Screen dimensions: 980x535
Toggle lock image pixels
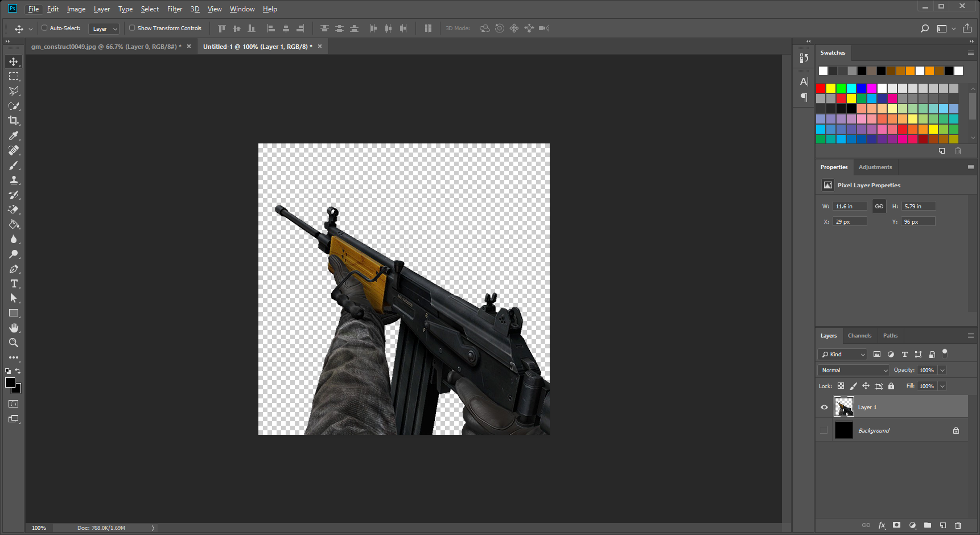point(853,386)
